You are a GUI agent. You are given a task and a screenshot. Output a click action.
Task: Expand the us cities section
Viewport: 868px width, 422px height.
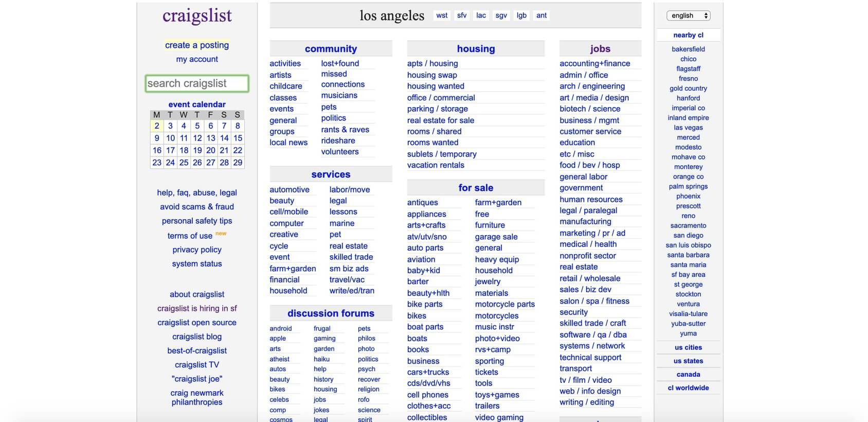[x=688, y=347]
